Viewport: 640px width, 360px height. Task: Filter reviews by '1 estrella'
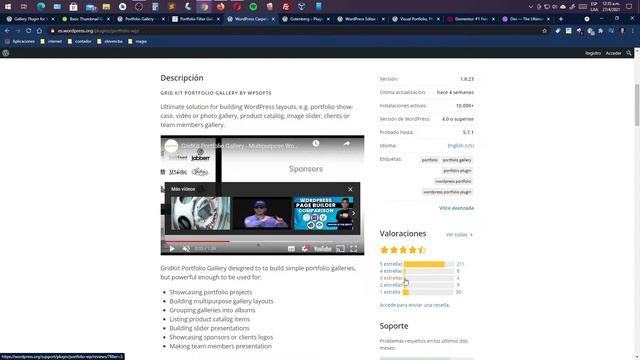tap(390, 292)
